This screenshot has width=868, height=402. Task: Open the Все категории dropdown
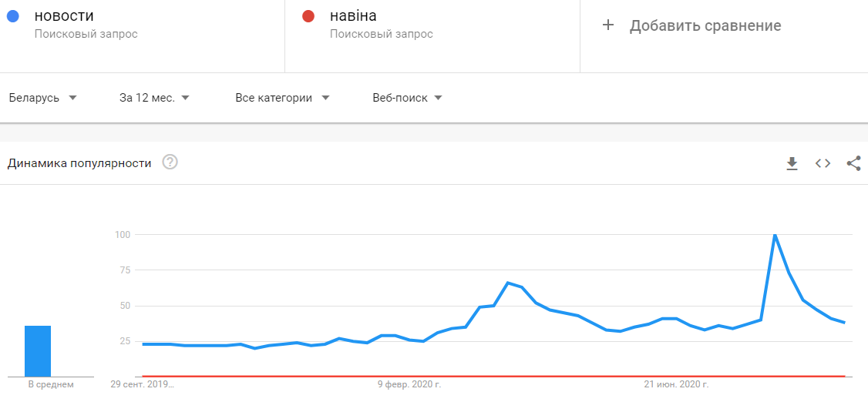[282, 99]
